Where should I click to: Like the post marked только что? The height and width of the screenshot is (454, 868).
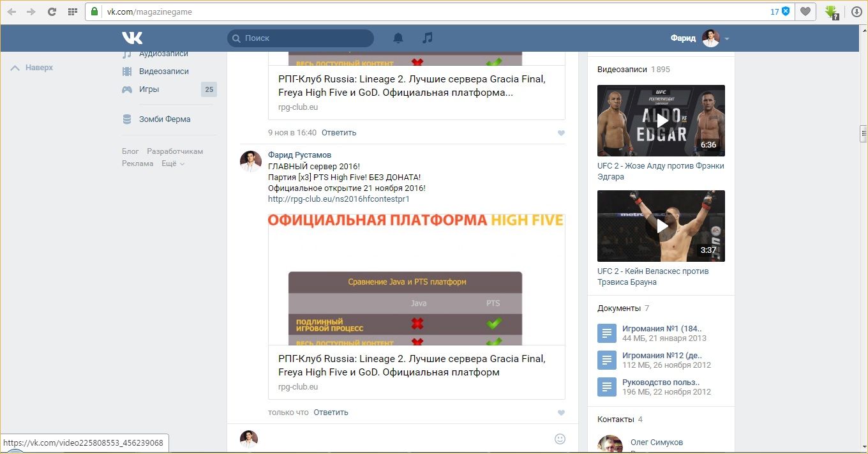pos(561,413)
